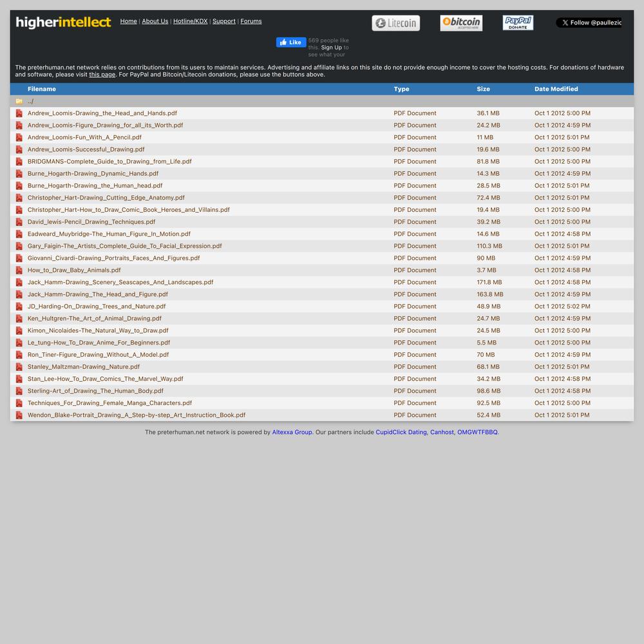Click the parent directory folder icon
644x644 pixels.
tap(19, 101)
